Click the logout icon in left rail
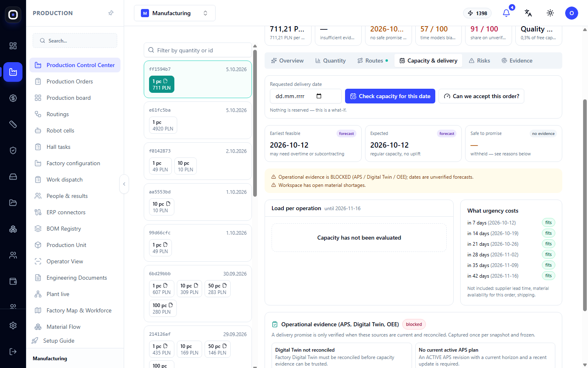This screenshot has width=588, height=368. tap(13, 352)
